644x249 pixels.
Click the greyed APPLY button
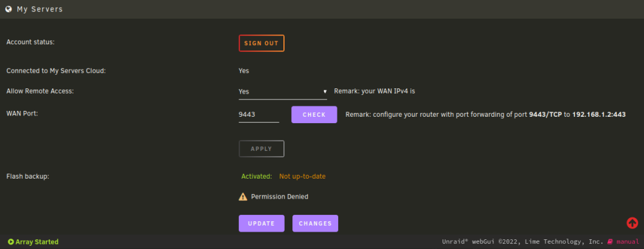pyautogui.click(x=261, y=149)
